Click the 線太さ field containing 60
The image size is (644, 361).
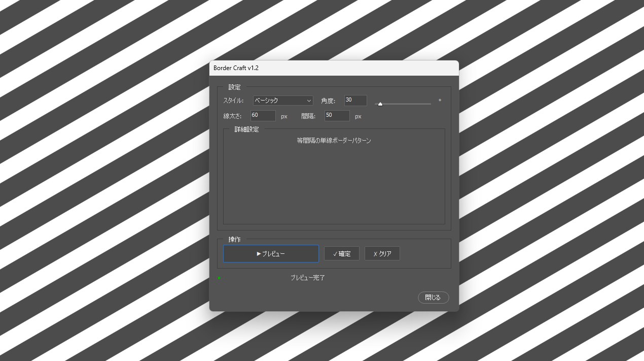[263, 116]
